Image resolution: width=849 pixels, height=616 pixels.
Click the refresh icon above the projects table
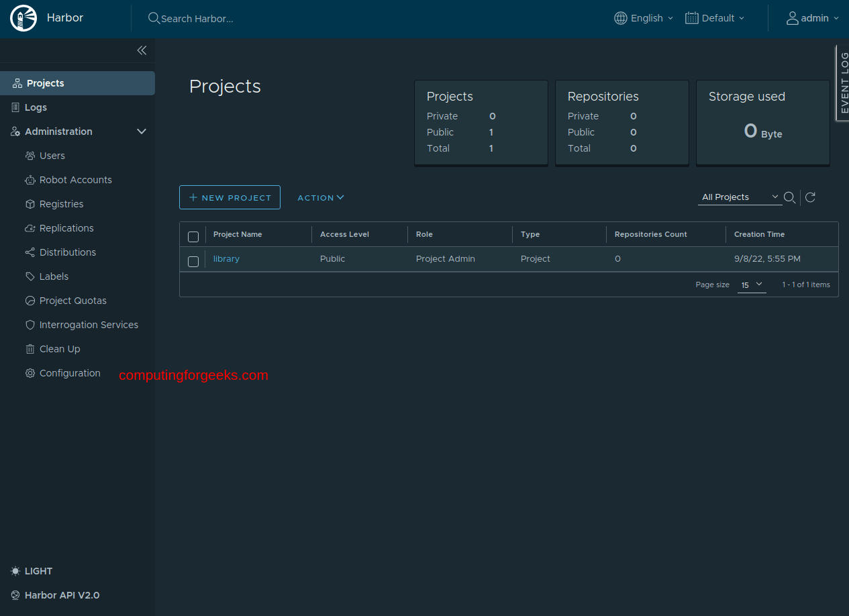[810, 197]
